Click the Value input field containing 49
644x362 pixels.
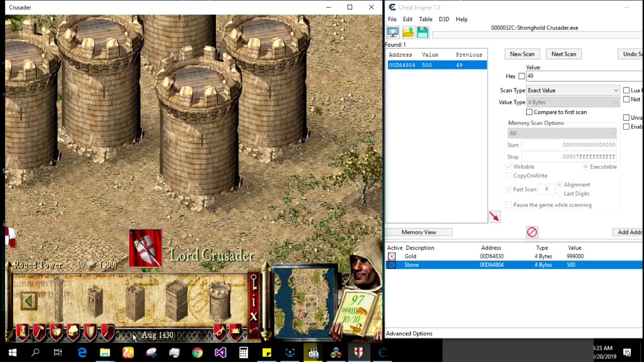(584, 76)
